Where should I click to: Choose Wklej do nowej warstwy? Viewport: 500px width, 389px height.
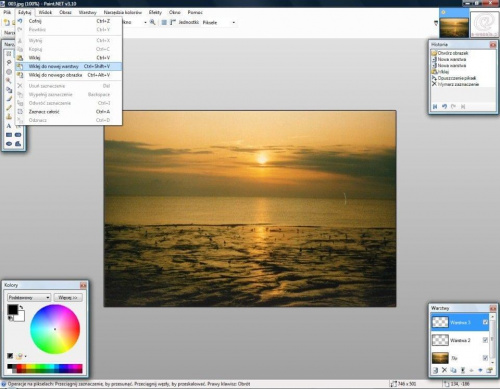(x=69, y=66)
